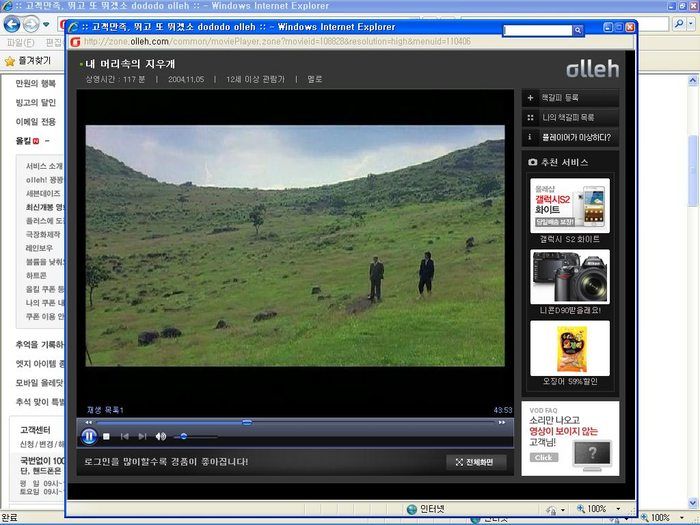
Task: Click the seek bar position handle
Action: [247, 422]
